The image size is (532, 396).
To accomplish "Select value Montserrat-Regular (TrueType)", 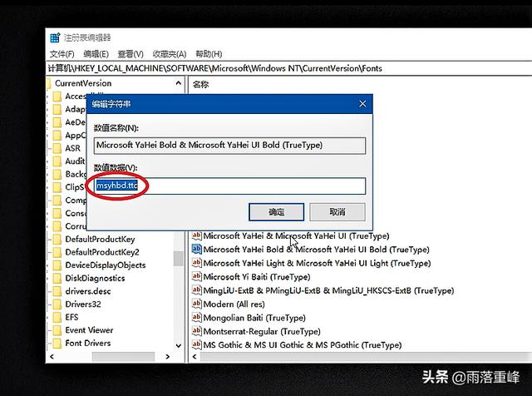I will tap(262, 331).
